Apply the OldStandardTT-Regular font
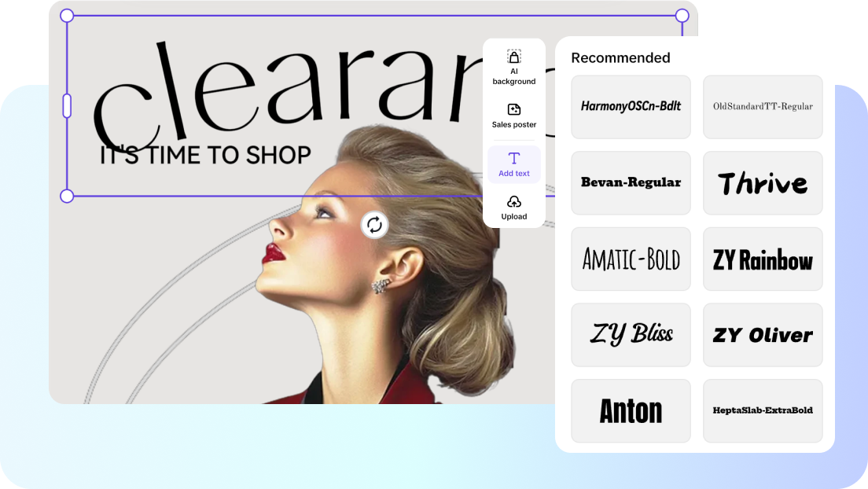Screen dimensions: 868x489 click(x=763, y=107)
